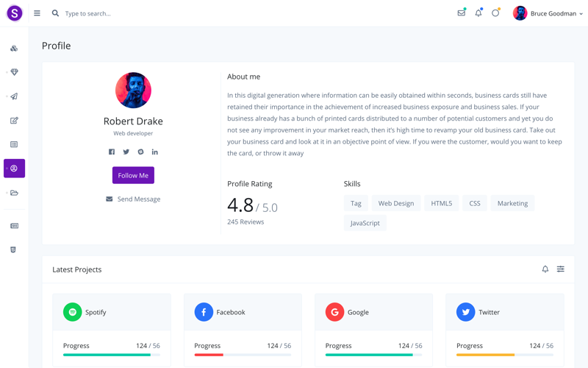Open Robert Drake's Twitter profile icon
Viewport: 588px width, 368px height.
[126, 152]
